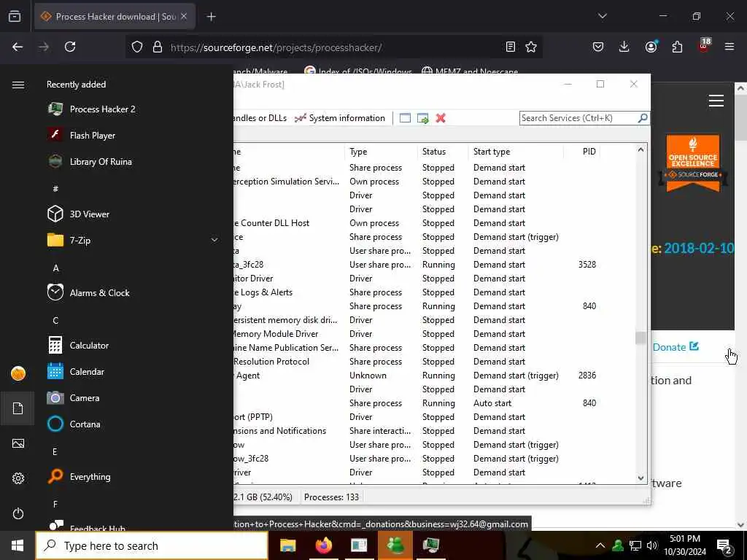
Task: Jump to letter A app group
Action: [x=55, y=268]
